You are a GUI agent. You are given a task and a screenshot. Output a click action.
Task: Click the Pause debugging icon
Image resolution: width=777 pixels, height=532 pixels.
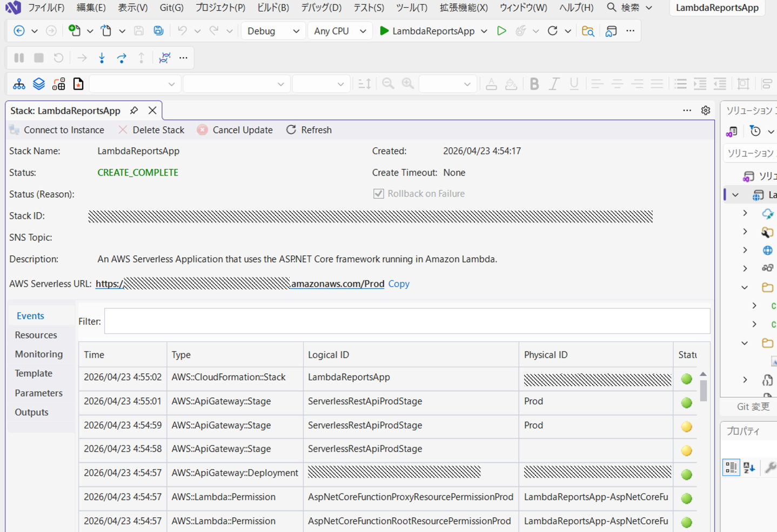[19, 57]
